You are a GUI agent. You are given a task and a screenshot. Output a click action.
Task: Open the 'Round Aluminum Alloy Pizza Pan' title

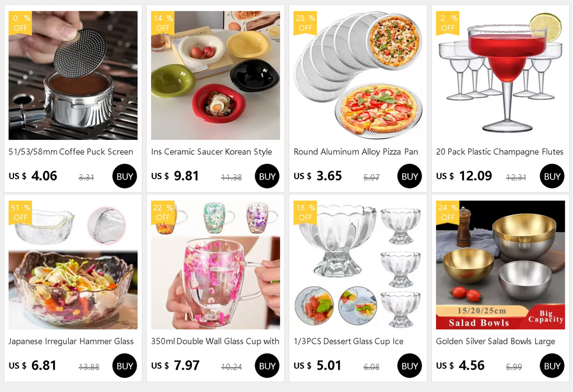point(356,152)
